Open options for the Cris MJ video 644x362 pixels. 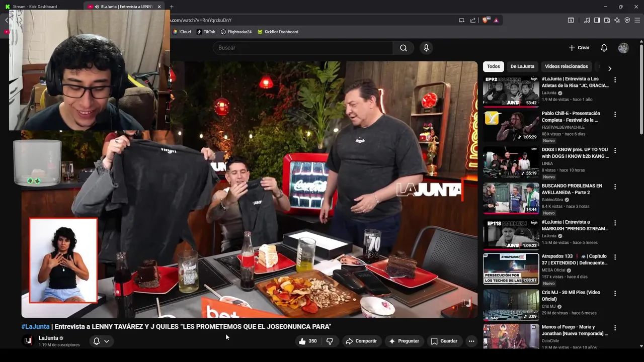[x=615, y=293]
